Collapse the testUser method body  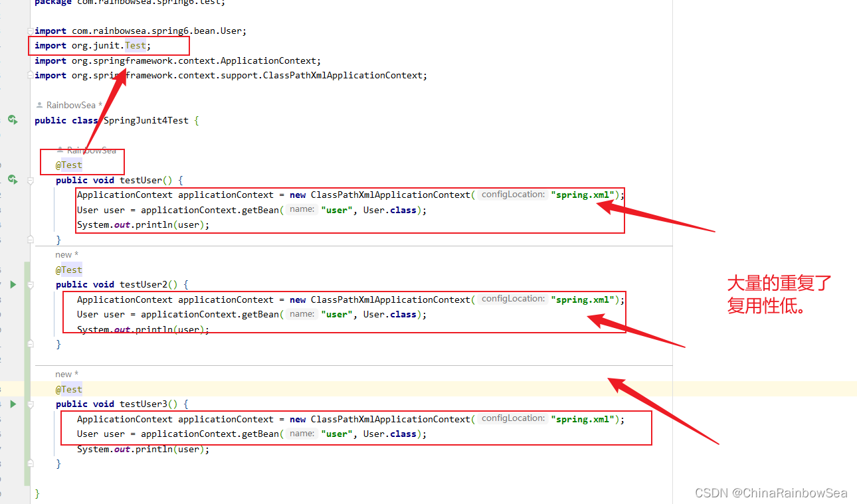30,180
